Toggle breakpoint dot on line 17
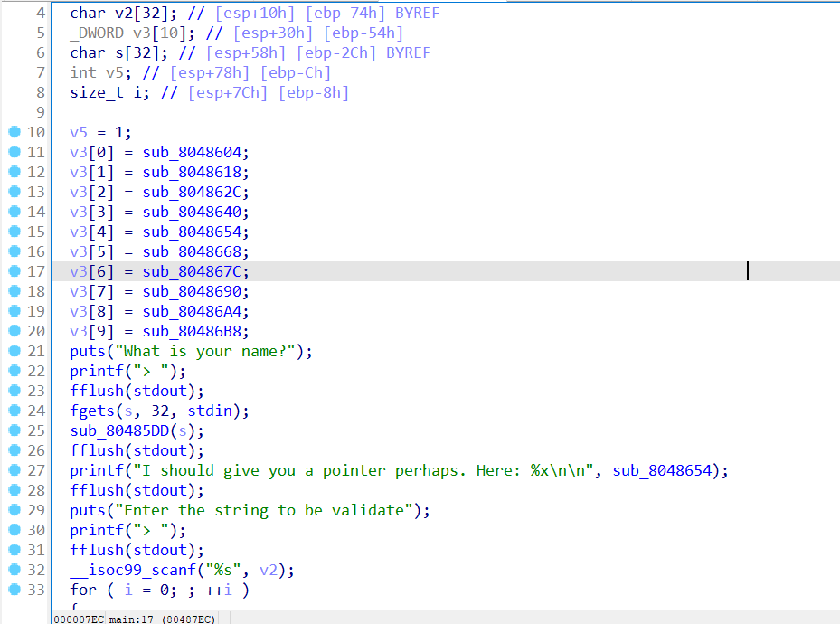The image size is (840, 624). click(x=14, y=271)
